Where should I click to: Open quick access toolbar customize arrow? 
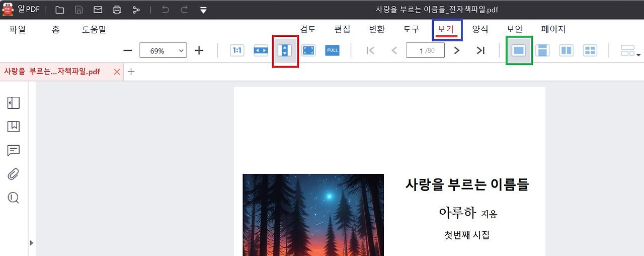tap(203, 10)
